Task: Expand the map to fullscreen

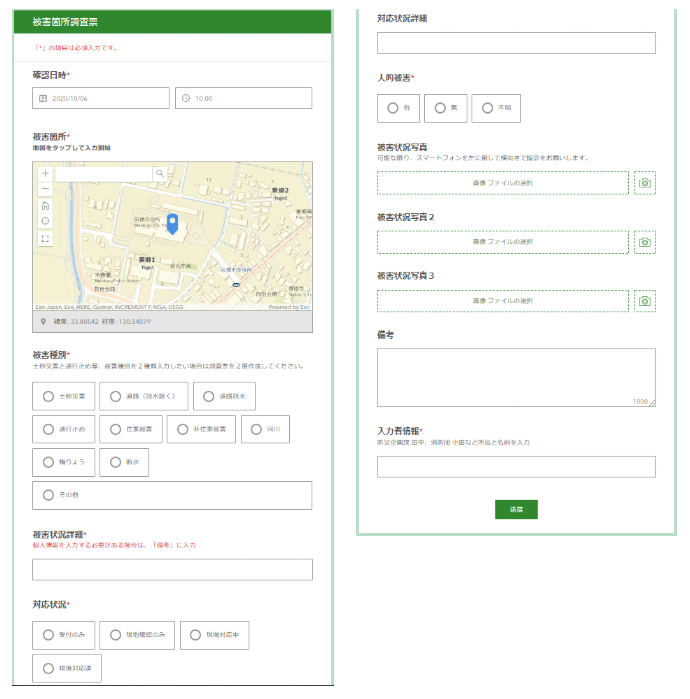Action: pos(45,239)
